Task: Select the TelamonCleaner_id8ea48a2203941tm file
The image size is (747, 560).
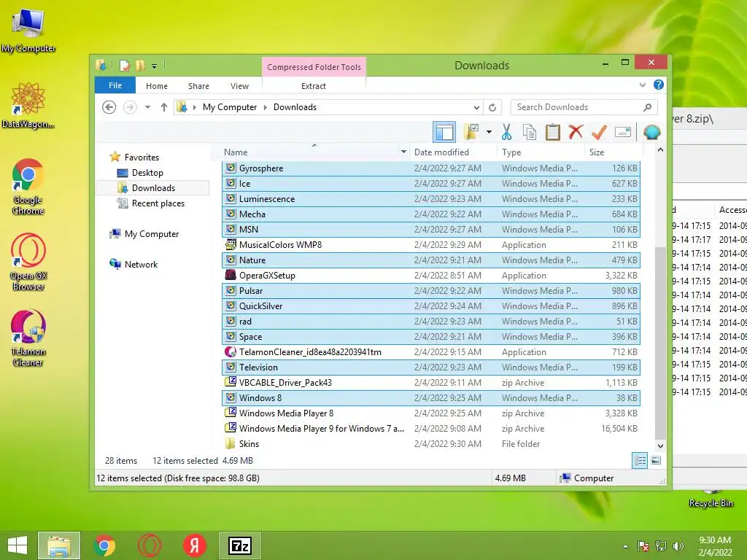Action: click(x=430, y=352)
